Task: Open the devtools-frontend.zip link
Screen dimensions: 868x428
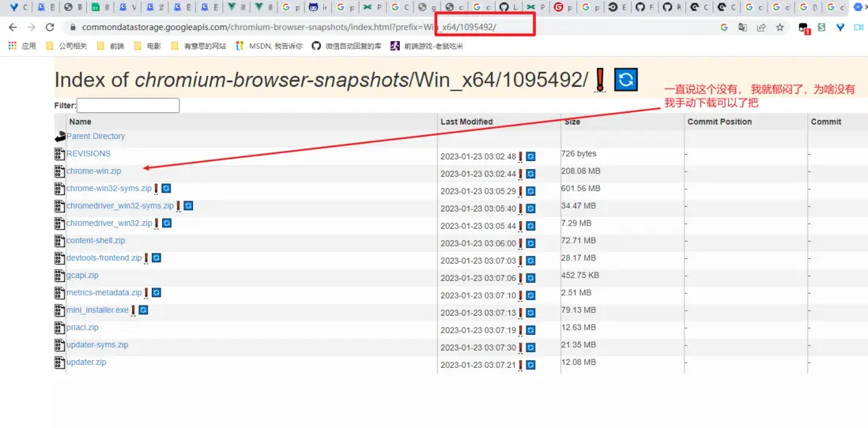Action: [x=104, y=257]
